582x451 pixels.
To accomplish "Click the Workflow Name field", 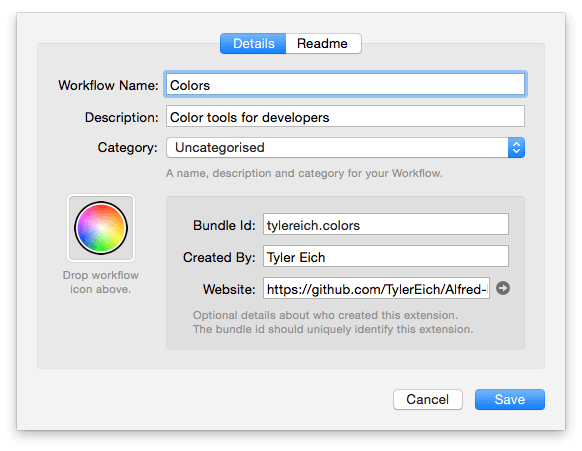I will tap(345, 85).
